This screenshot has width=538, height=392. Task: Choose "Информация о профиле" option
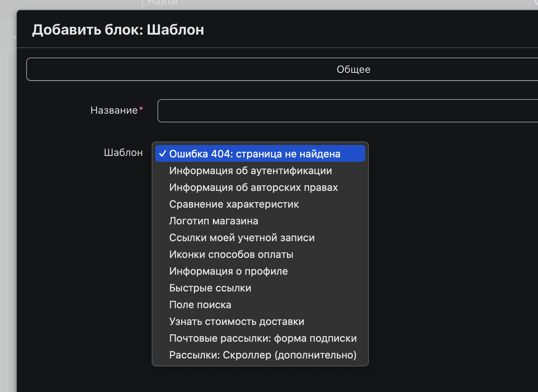(x=260, y=271)
